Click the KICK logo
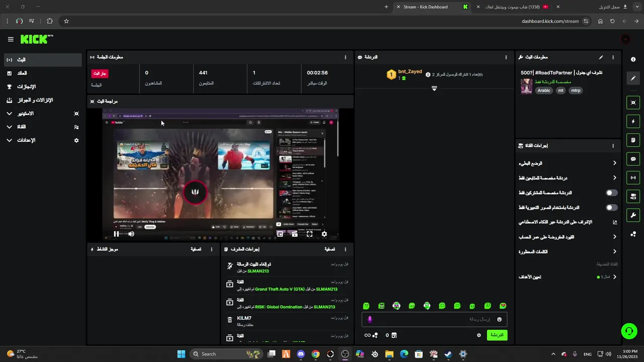644x362 pixels. click(x=36, y=39)
